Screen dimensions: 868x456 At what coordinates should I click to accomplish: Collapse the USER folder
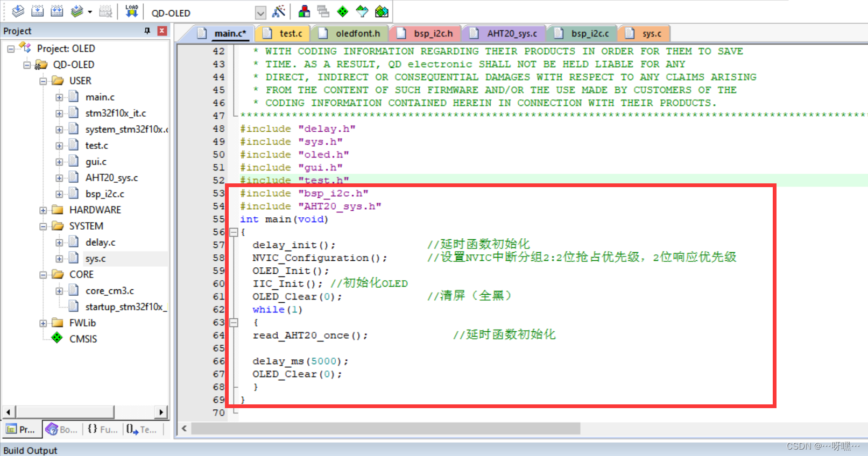43,81
